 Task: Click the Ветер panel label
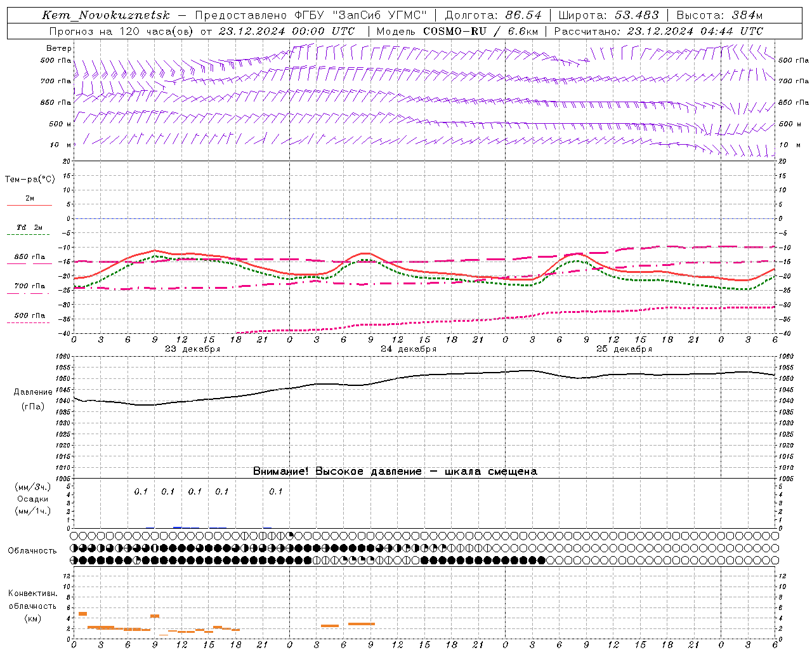pyautogui.click(x=59, y=48)
